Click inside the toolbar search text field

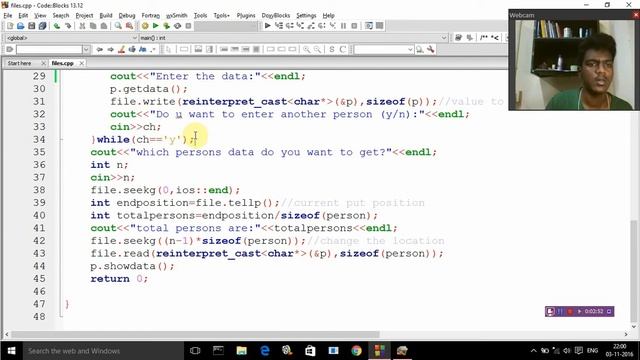pos(49,49)
